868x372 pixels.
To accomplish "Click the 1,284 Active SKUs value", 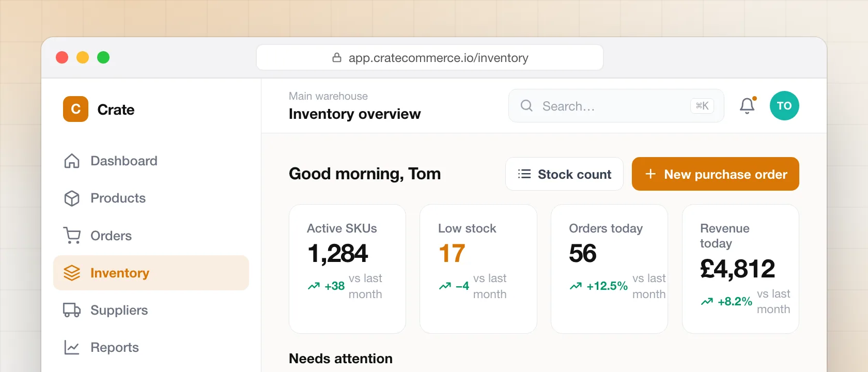I will pyautogui.click(x=337, y=254).
